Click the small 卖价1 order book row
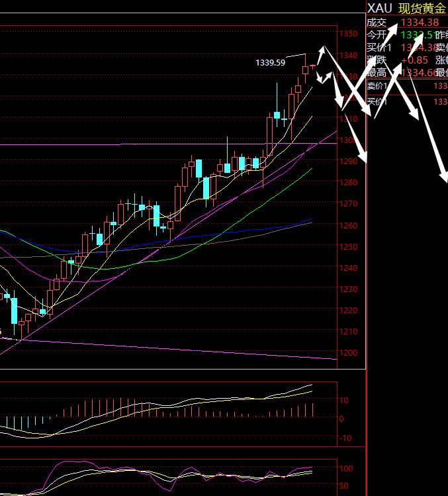 pos(407,86)
